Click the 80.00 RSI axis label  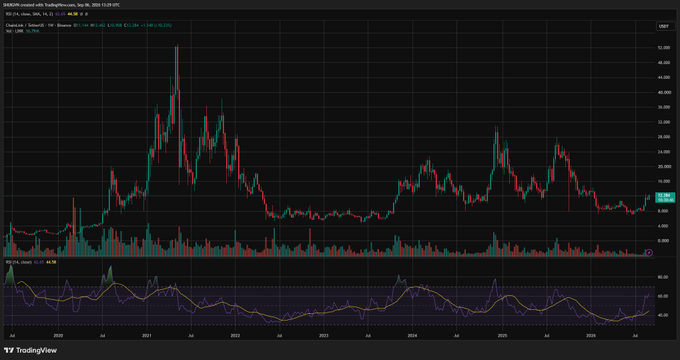click(x=663, y=277)
